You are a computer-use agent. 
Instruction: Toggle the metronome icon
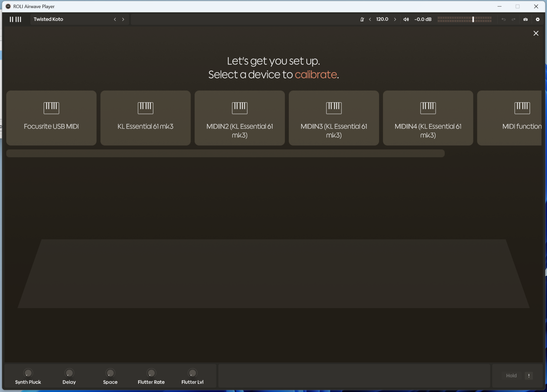362,19
